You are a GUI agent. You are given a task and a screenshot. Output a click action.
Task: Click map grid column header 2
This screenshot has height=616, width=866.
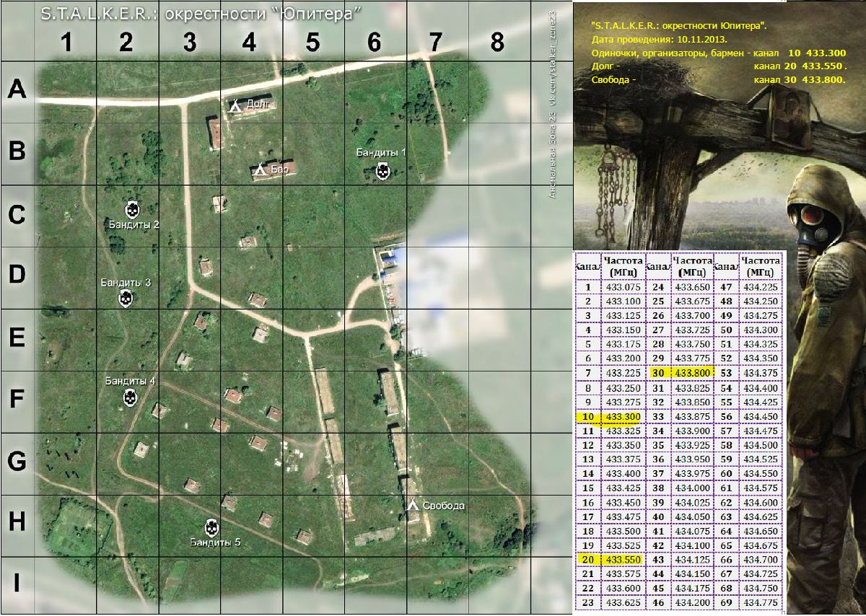click(126, 43)
